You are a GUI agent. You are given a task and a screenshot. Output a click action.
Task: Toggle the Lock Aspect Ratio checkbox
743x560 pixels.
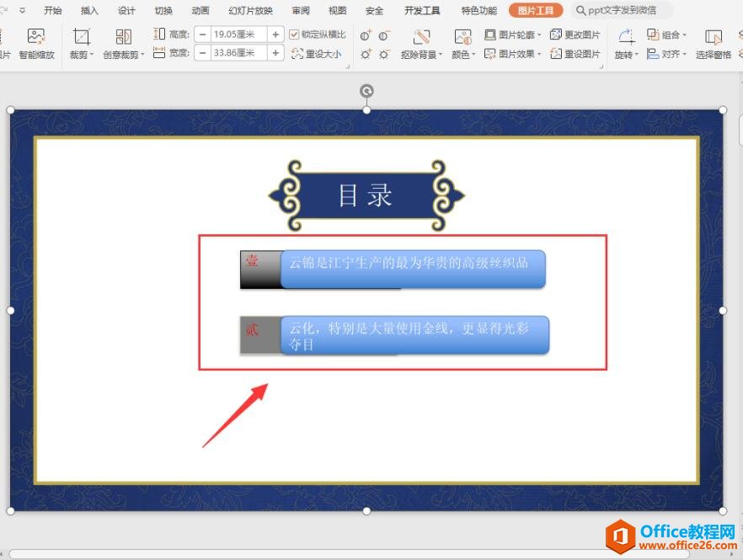pyautogui.click(x=294, y=34)
